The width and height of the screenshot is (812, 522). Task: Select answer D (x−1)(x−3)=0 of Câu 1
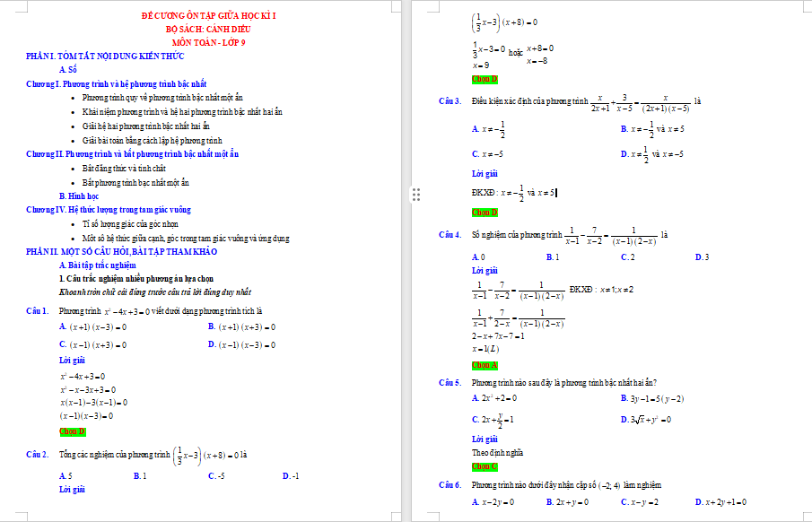pyautogui.click(x=242, y=345)
